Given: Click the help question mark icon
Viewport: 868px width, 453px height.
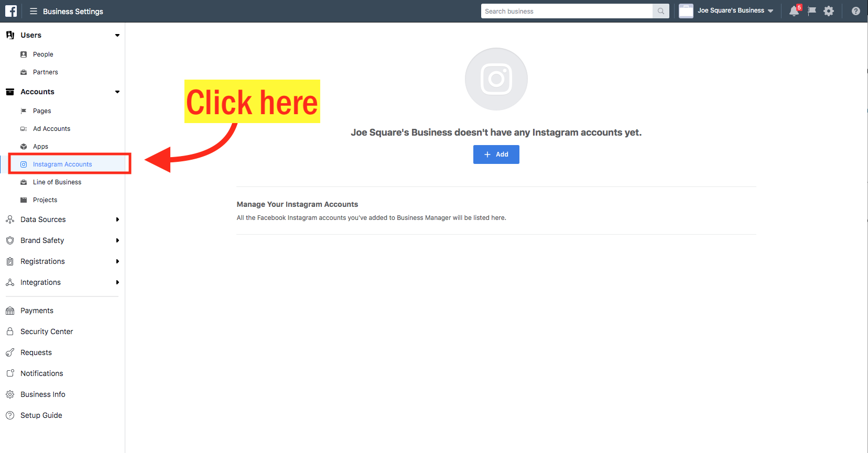Looking at the screenshot, I should click(856, 11).
